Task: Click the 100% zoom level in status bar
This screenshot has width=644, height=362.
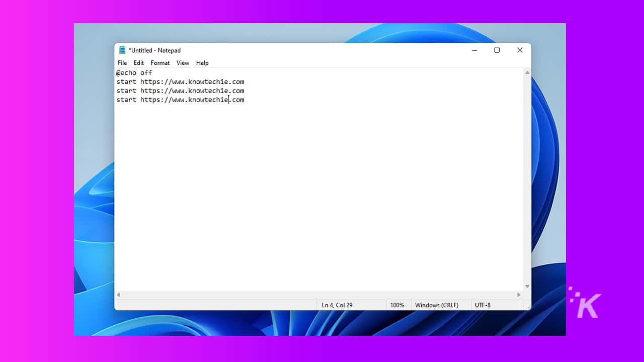Action: click(x=397, y=305)
